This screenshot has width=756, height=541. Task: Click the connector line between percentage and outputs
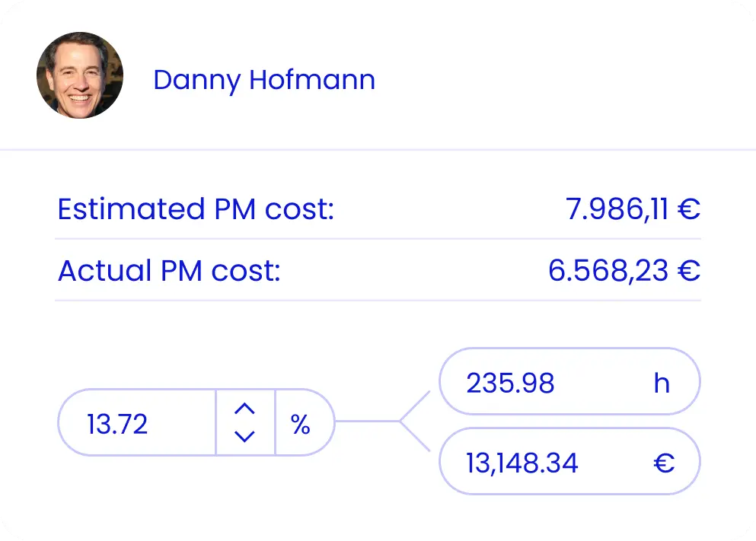pos(383,421)
